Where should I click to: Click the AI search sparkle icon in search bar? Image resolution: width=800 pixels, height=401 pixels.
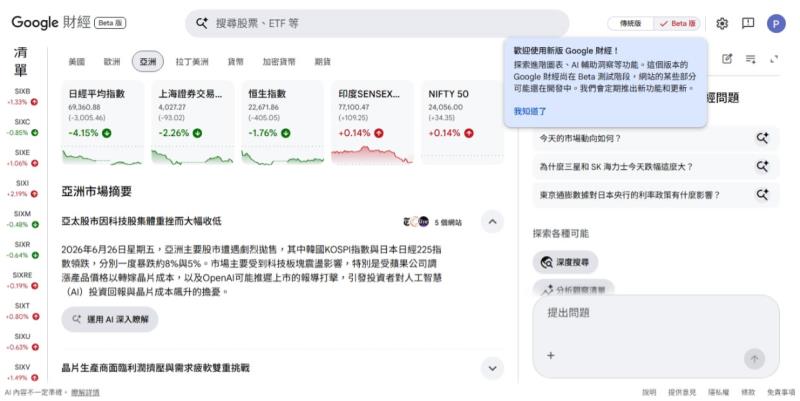[x=202, y=23]
